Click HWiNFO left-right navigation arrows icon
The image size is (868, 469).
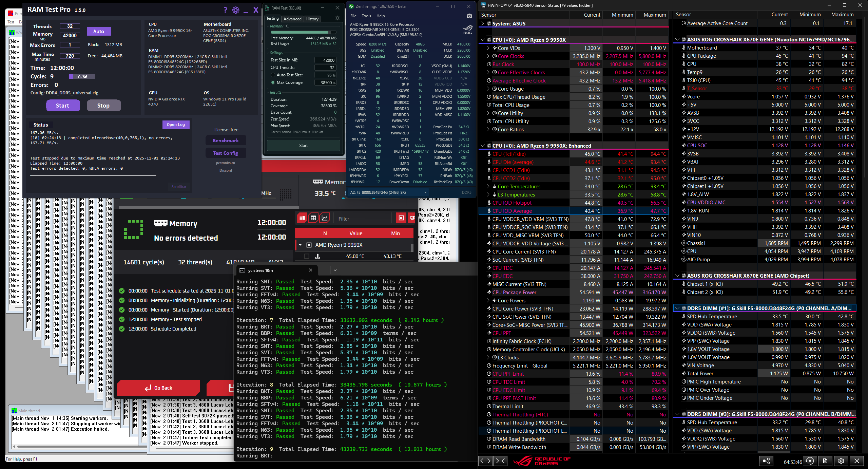(485, 461)
